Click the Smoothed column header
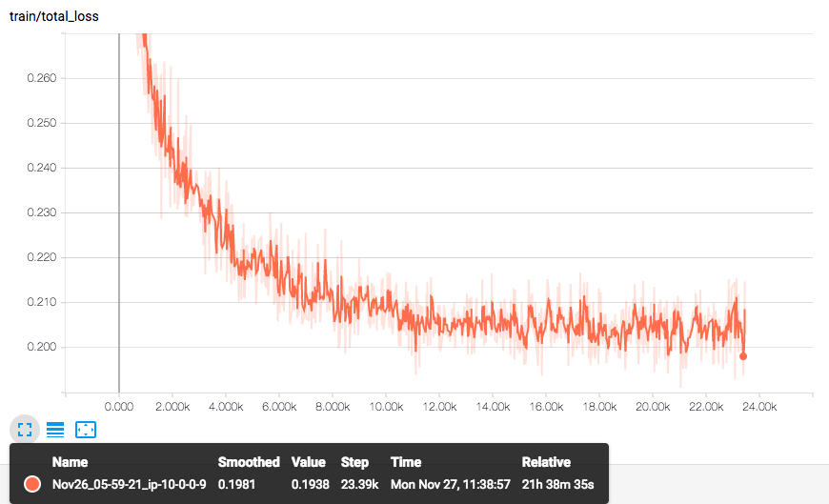The image size is (829, 504). click(x=249, y=462)
